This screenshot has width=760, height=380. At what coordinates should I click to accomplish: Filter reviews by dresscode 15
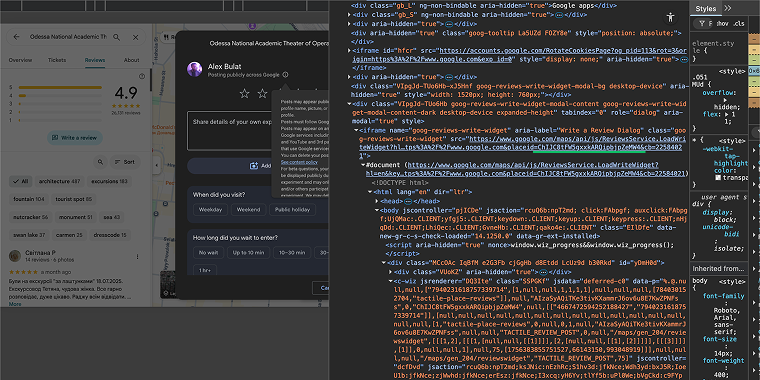[x=111, y=235]
